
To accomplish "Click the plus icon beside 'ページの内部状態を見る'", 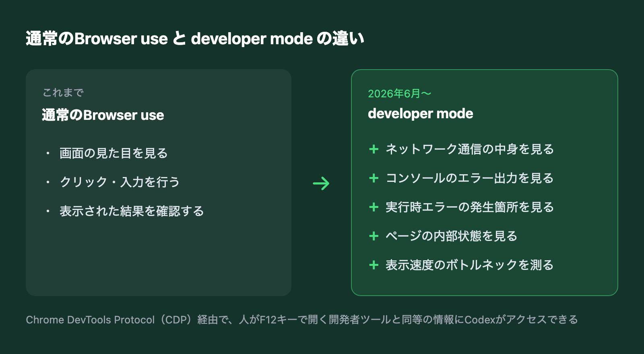I will click(x=374, y=236).
